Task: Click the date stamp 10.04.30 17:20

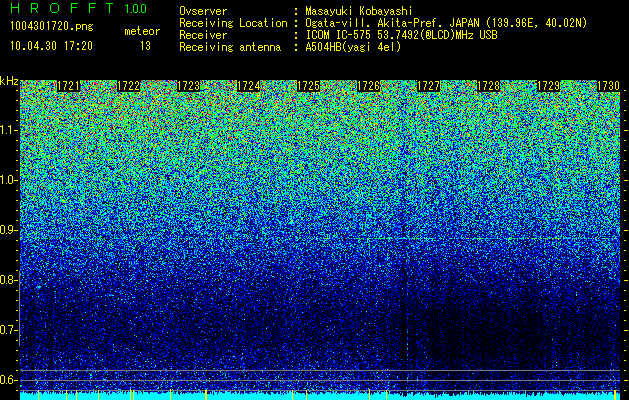Action: coord(51,46)
